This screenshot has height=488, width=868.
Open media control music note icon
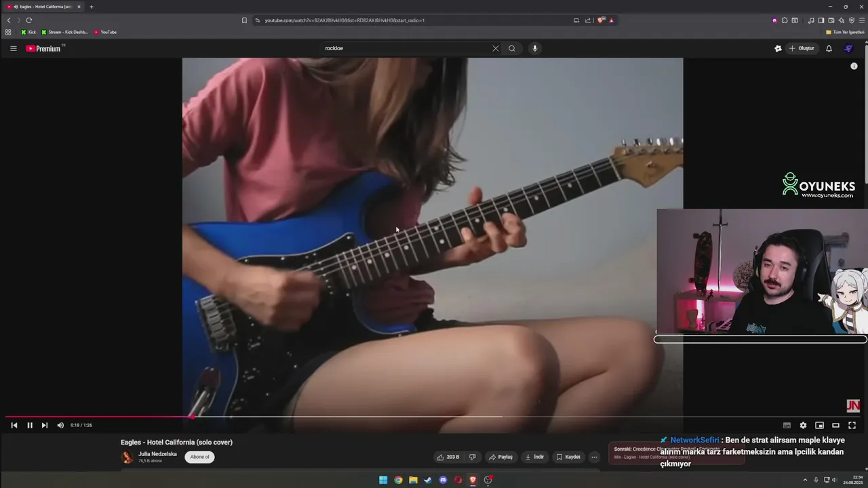[x=811, y=20]
